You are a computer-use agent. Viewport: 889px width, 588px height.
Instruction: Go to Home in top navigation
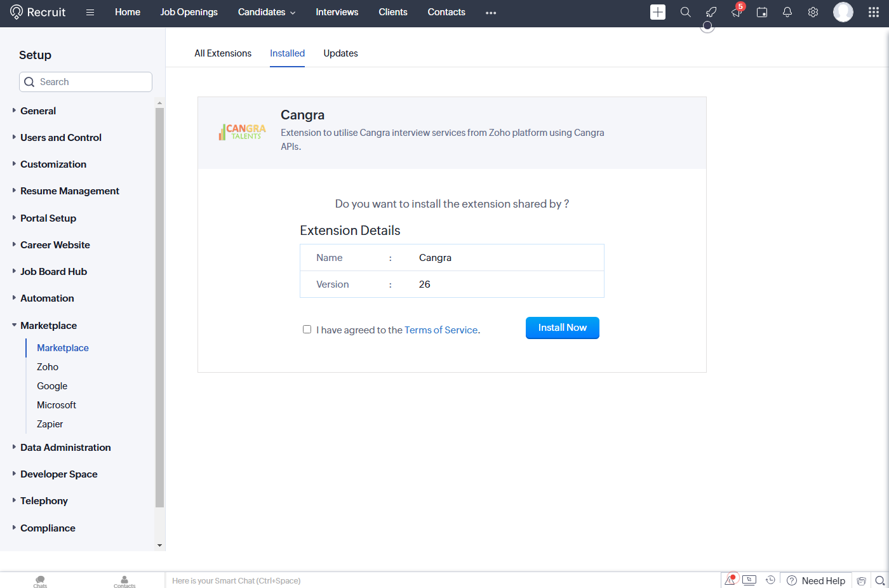(128, 12)
